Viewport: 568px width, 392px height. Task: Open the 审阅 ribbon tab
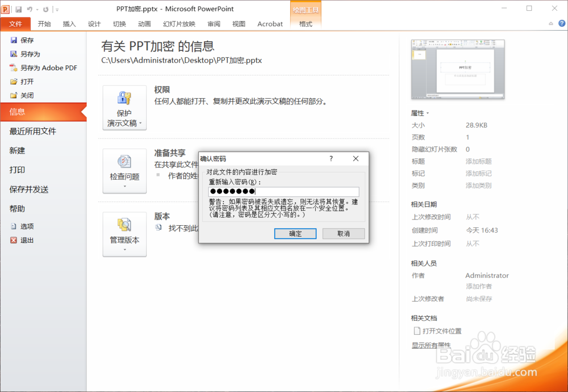(214, 24)
